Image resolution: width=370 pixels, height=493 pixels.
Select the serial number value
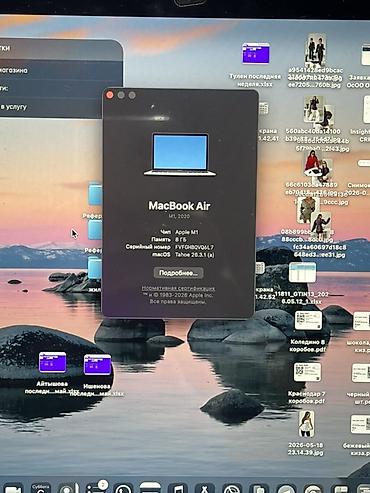click(x=194, y=247)
